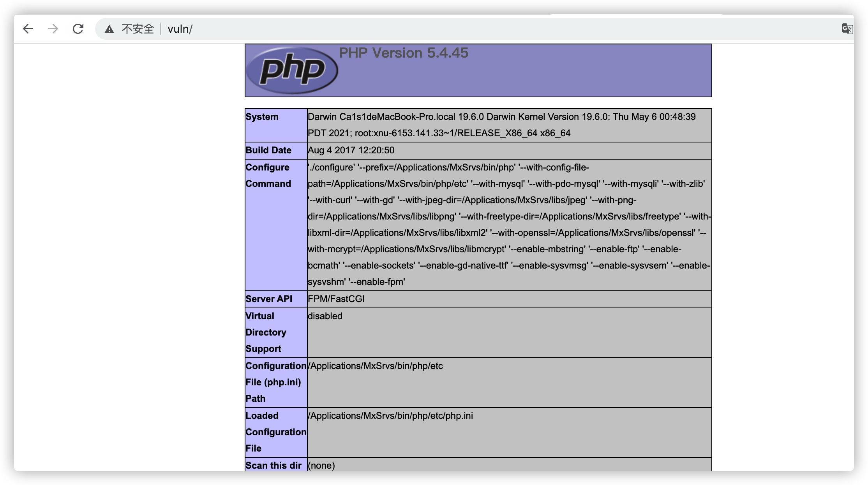The image size is (868, 485).
Task: Click the Aug 4 2017 build date value
Action: point(351,150)
